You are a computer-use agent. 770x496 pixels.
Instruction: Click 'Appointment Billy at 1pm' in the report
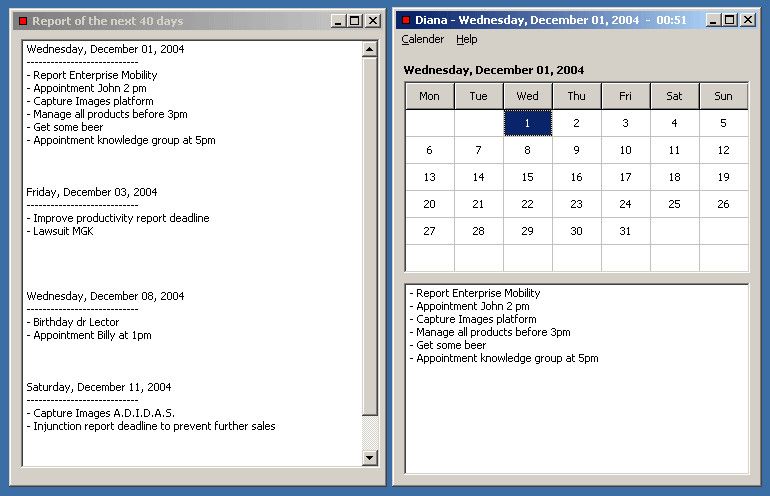pos(92,335)
